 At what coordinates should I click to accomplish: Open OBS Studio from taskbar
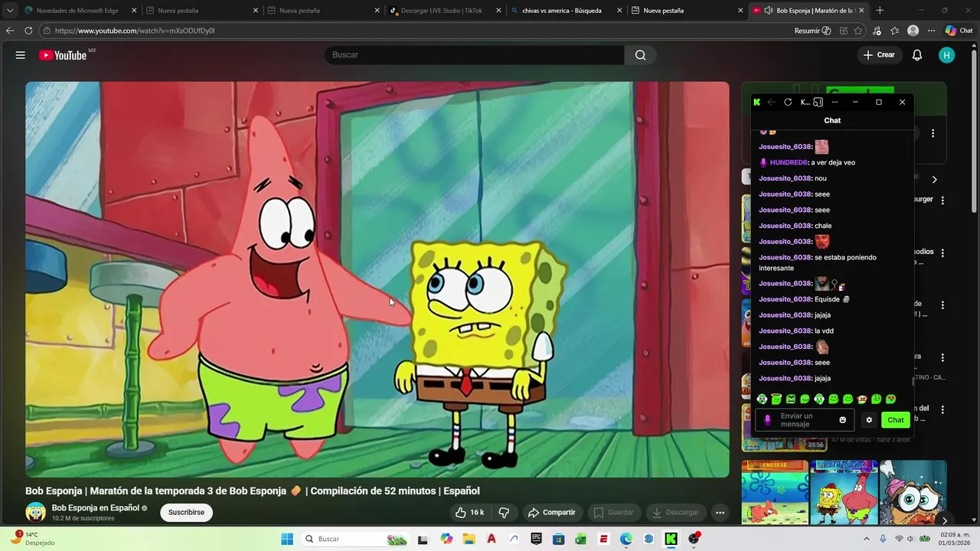pyautogui.click(x=694, y=539)
